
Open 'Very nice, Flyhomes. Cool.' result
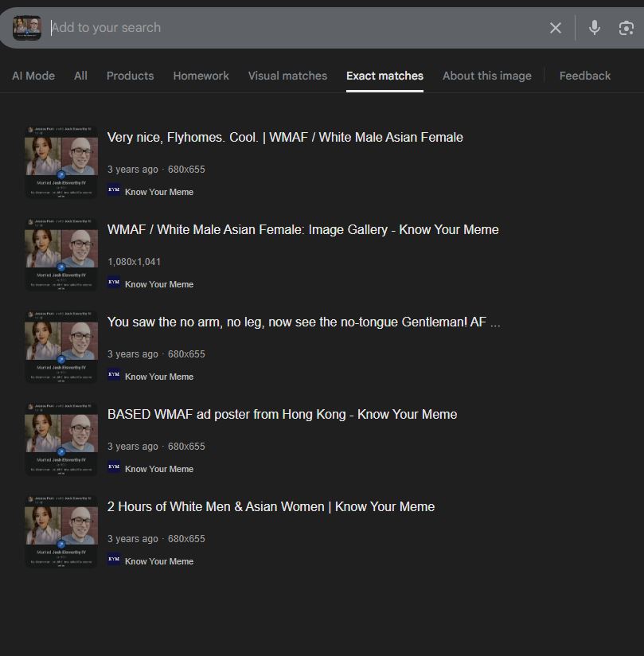pyautogui.click(x=285, y=137)
